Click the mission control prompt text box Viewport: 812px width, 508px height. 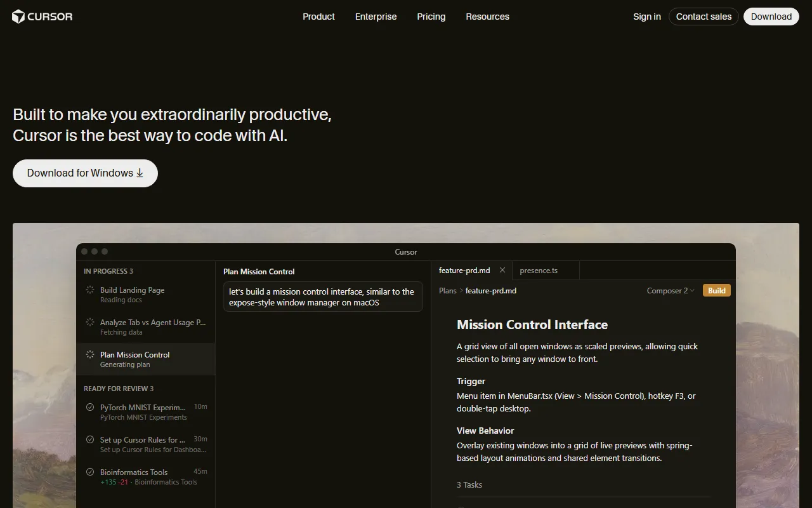pyautogui.click(x=322, y=297)
